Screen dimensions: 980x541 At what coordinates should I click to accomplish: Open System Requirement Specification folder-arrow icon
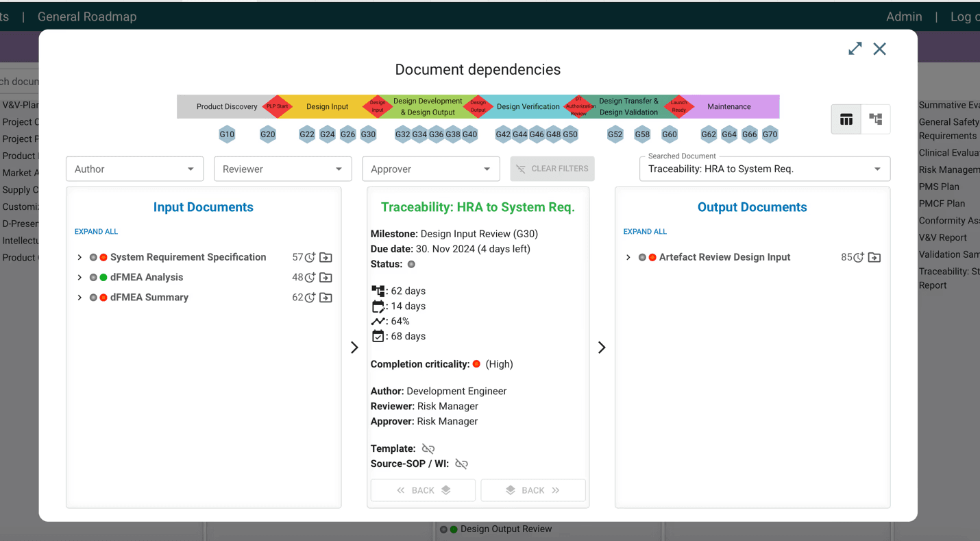[x=326, y=257]
